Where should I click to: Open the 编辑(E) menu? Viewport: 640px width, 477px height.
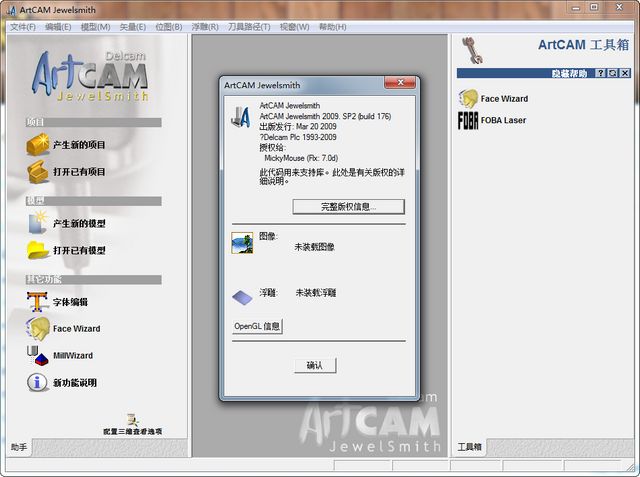click(58, 27)
